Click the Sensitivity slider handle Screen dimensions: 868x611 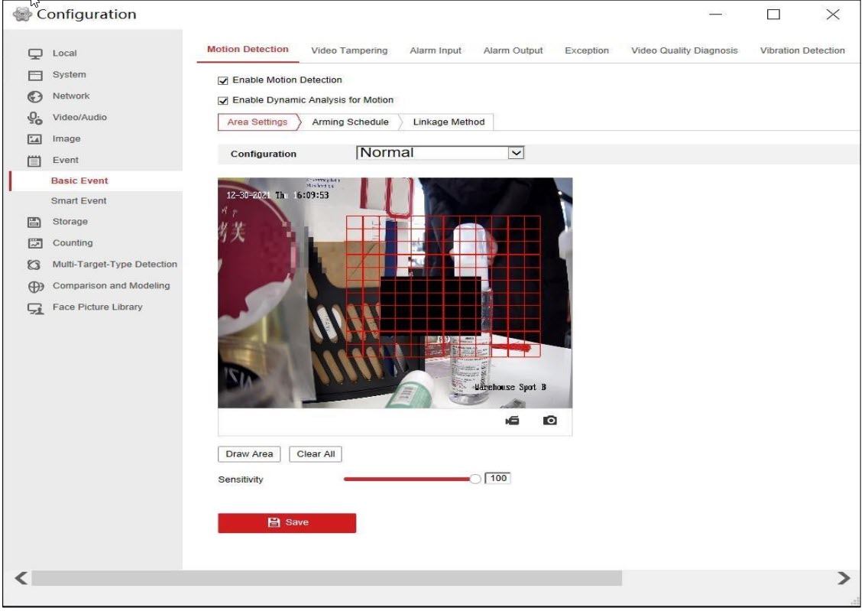[475, 479]
